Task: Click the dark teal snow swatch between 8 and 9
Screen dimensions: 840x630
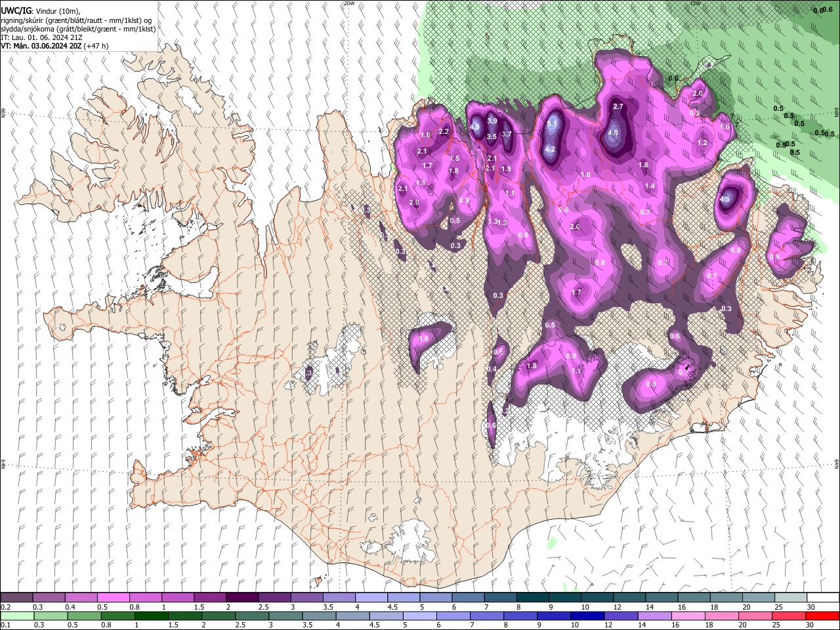Action: pos(532,598)
